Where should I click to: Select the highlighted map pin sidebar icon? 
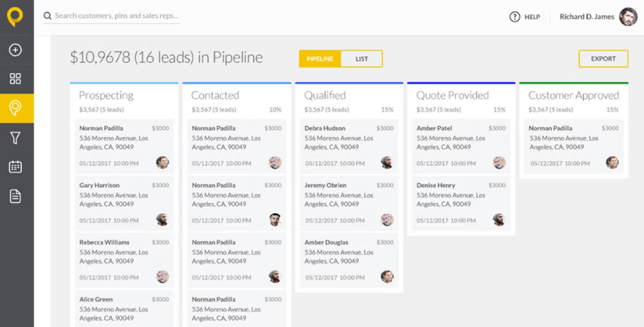pyautogui.click(x=16, y=108)
